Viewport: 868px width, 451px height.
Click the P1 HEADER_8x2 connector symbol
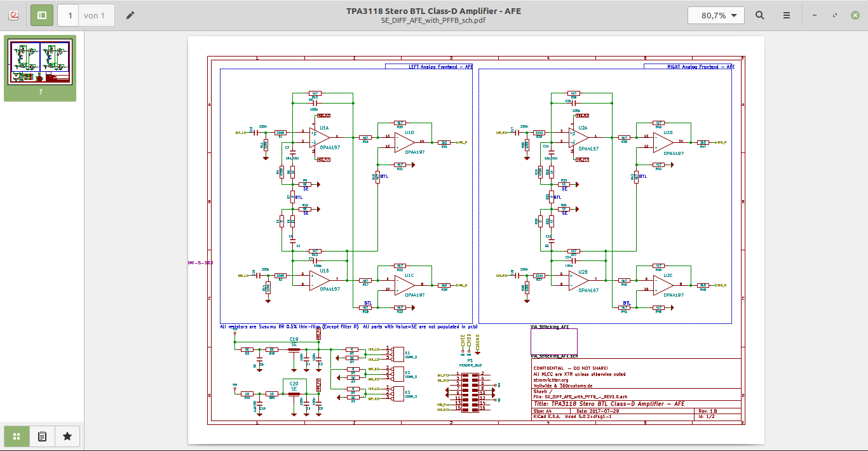[x=470, y=392]
